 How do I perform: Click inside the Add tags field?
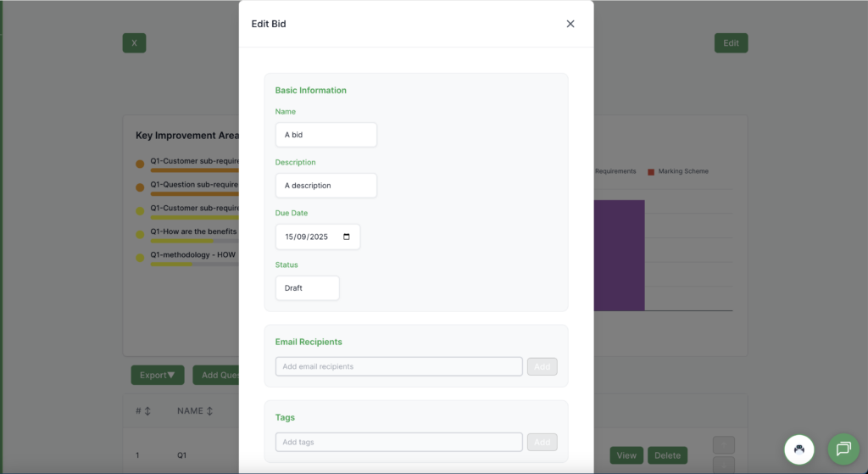pos(398,442)
